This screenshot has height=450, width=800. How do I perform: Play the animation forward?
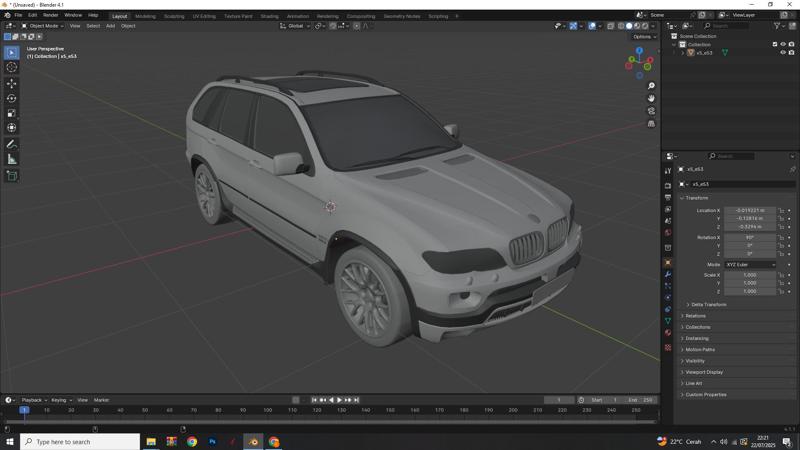click(339, 400)
